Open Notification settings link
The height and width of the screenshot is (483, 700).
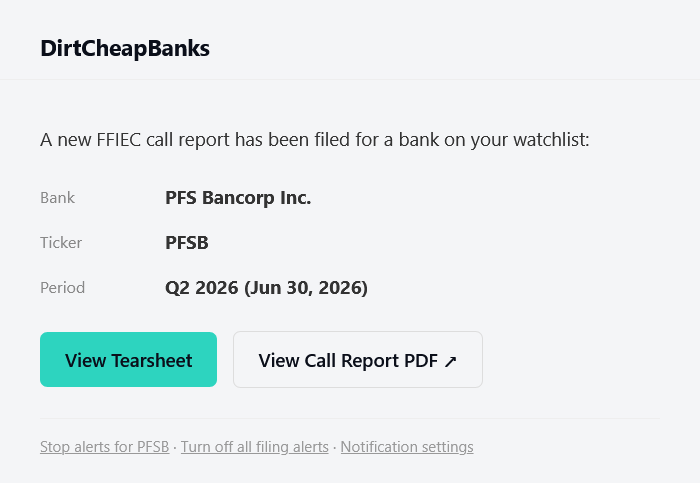[x=407, y=447]
